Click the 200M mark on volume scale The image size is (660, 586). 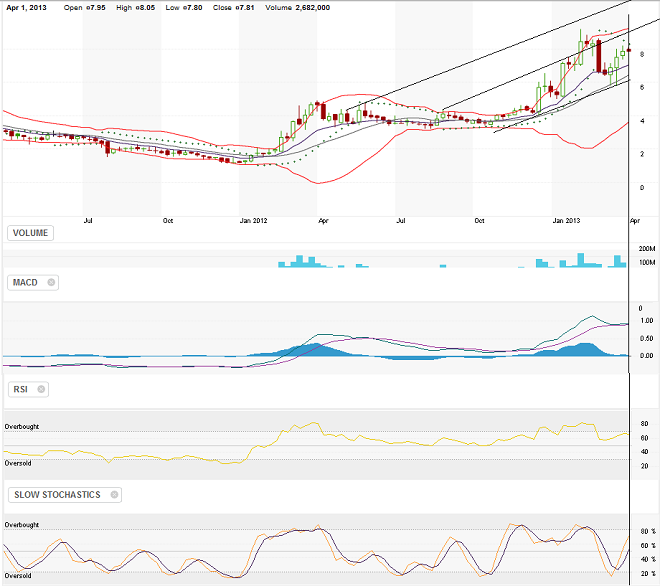pyautogui.click(x=646, y=247)
